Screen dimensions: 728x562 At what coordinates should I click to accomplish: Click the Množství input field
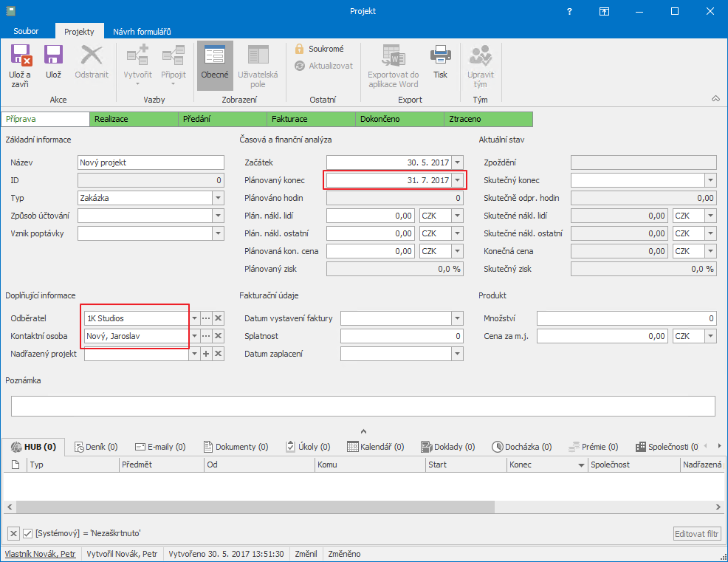627,318
